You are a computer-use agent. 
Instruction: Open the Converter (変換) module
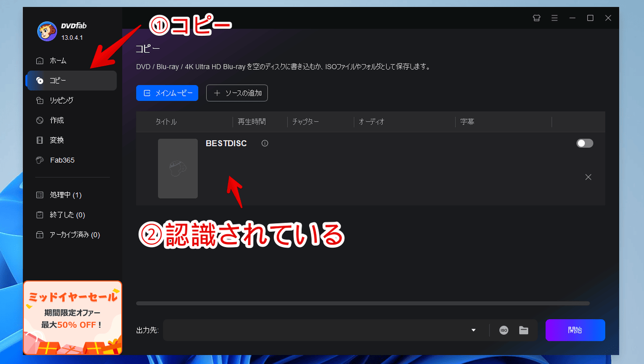[71, 140]
